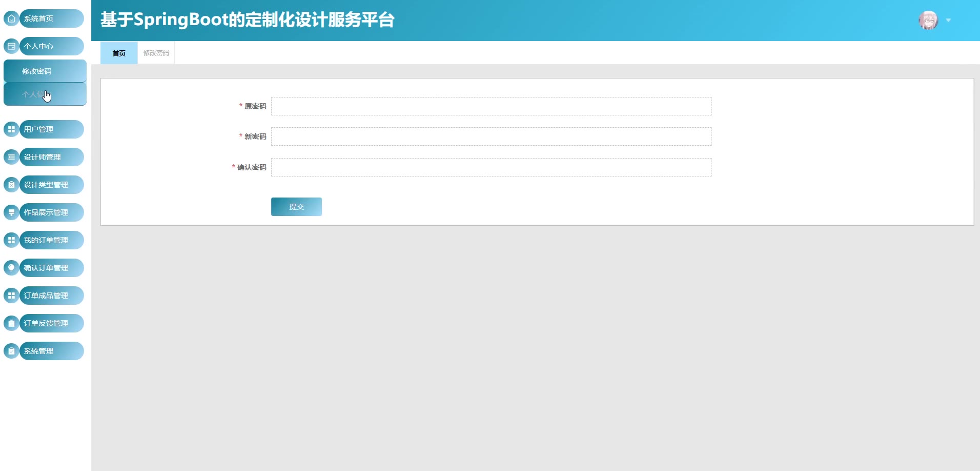Focus the 新密码 input field
This screenshot has width=980, height=471.
491,136
